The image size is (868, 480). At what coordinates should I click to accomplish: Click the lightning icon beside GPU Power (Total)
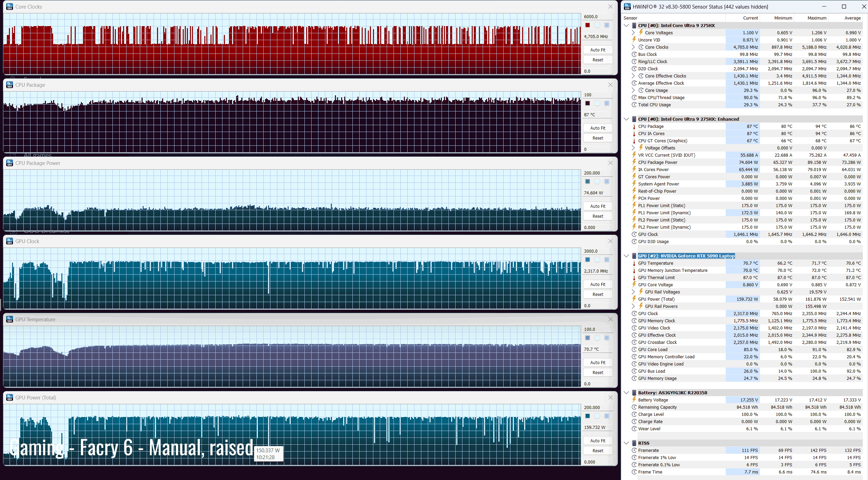(x=634, y=299)
